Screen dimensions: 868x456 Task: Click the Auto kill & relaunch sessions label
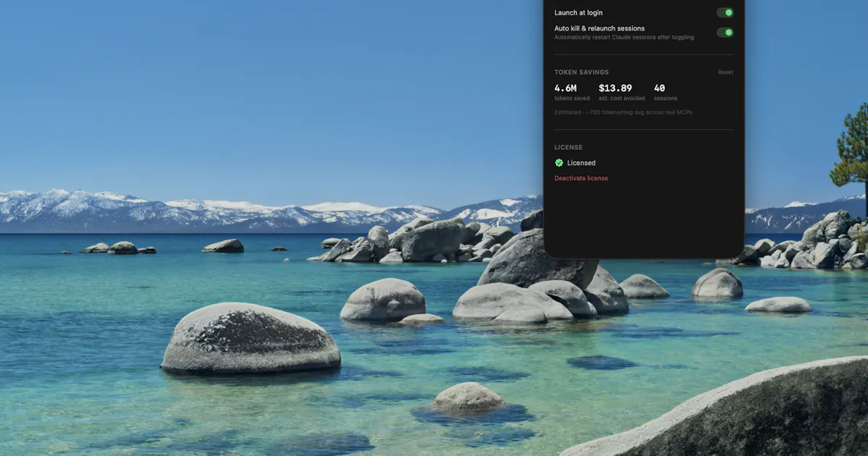[x=599, y=28]
